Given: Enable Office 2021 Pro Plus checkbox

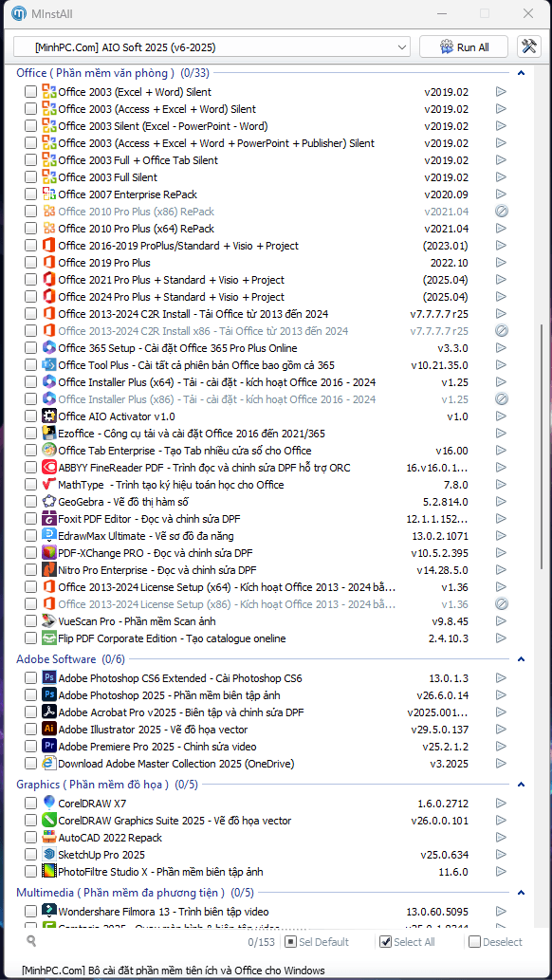Looking at the screenshot, I should coord(30,280).
